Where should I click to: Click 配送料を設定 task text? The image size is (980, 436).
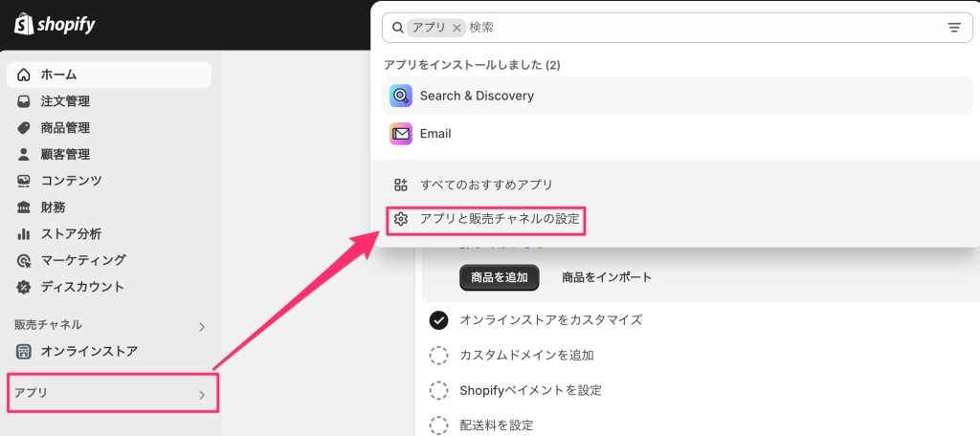pos(497,425)
